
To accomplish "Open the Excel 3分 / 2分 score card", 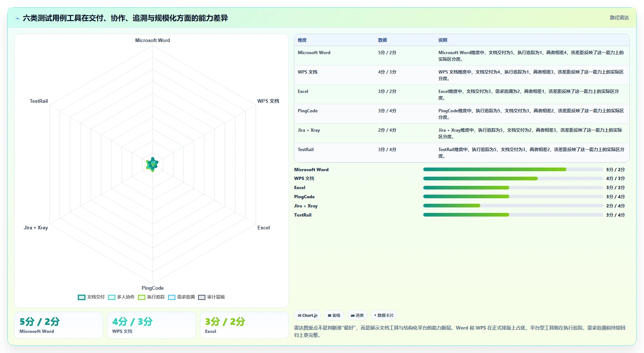I will point(244,325).
